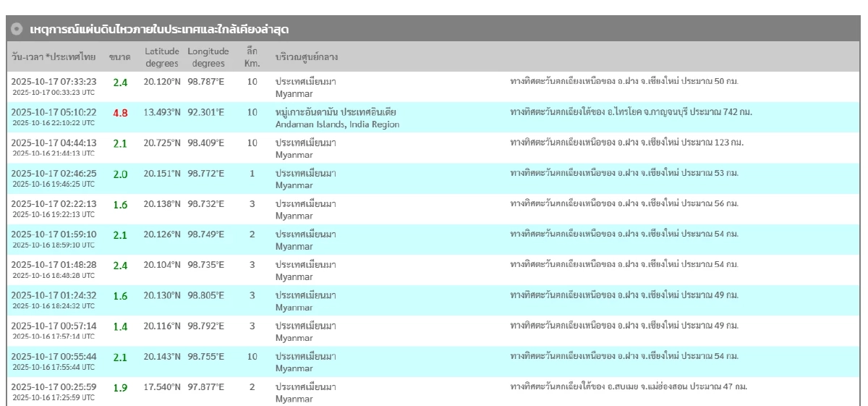Select the event dated 2025-10-17 02:22:13

point(54,204)
